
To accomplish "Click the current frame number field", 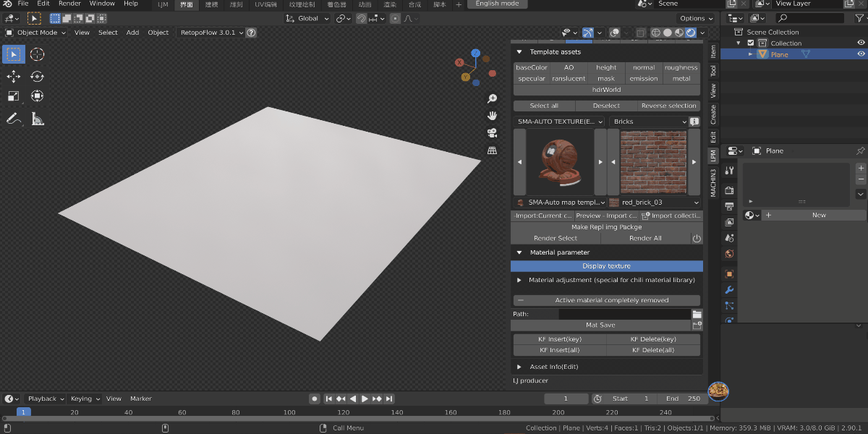I will [566, 399].
